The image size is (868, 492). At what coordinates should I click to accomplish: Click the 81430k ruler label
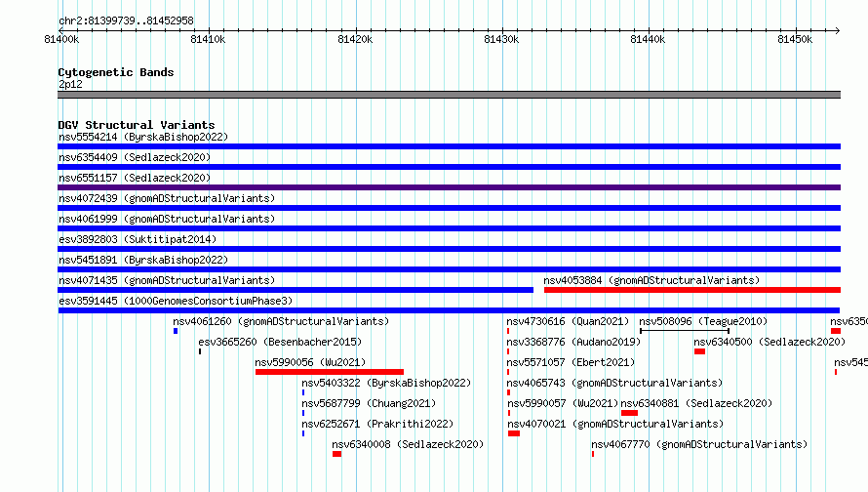[x=501, y=39]
